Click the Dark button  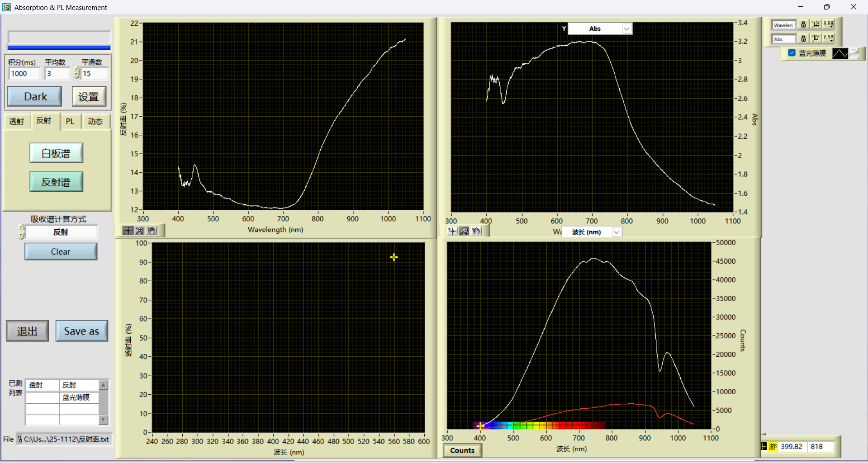(35, 97)
